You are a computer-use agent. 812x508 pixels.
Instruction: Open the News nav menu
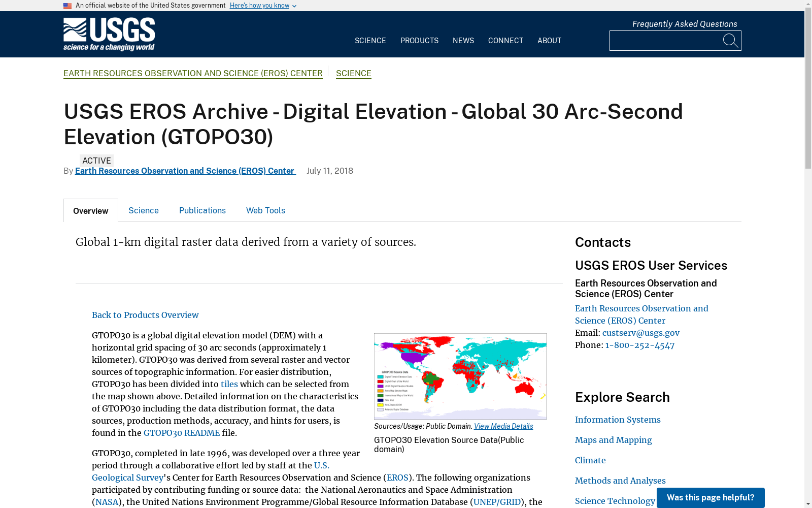point(463,41)
